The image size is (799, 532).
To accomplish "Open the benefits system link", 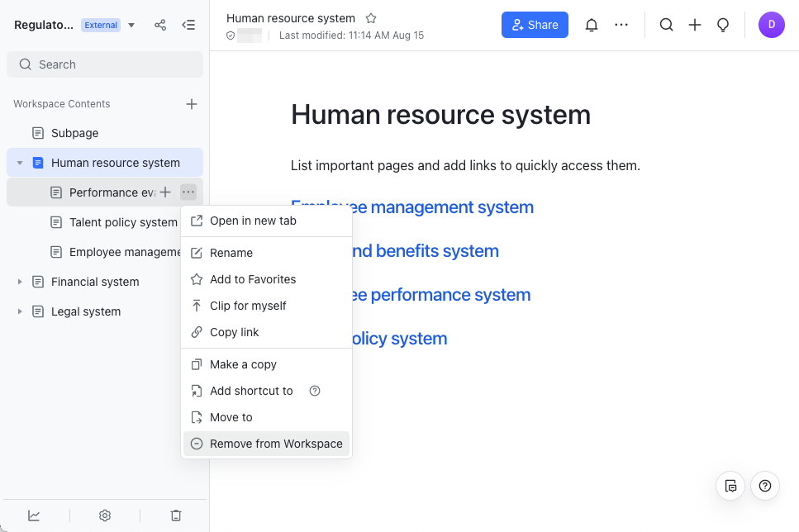I will point(425,251).
